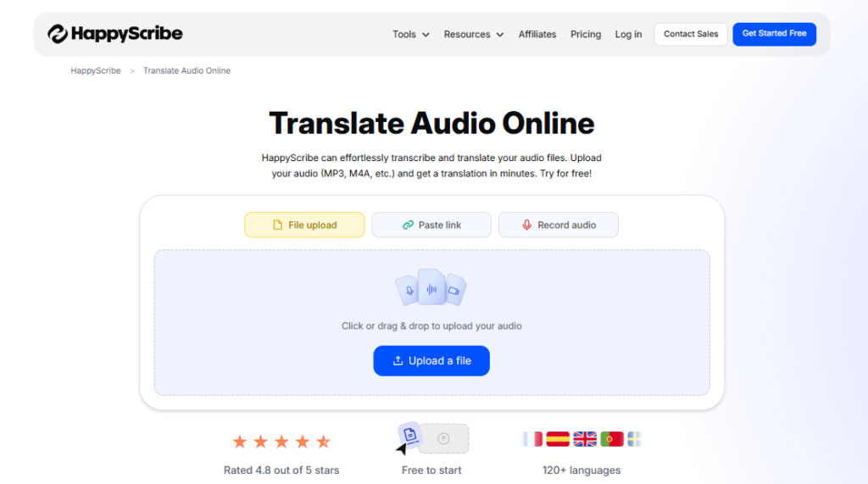Click the microphone file icon in dropzone

point(408,291)
